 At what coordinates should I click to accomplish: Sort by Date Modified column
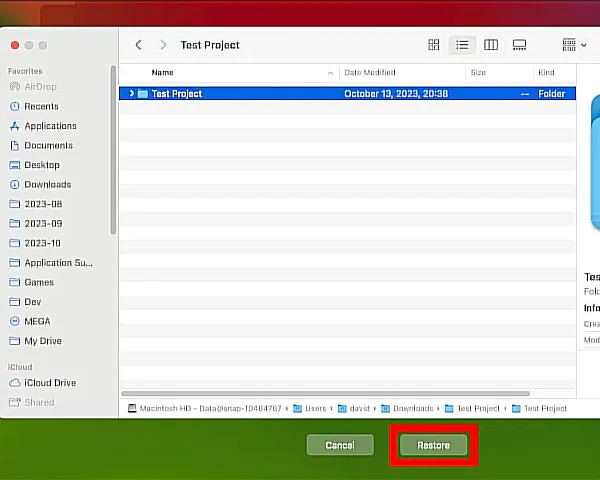tap(370, 72)
